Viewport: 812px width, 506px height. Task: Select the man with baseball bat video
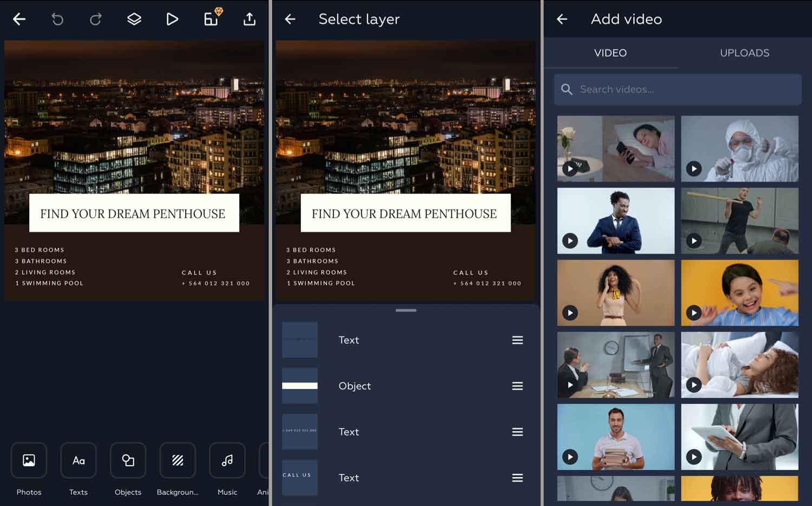[739, 220]
